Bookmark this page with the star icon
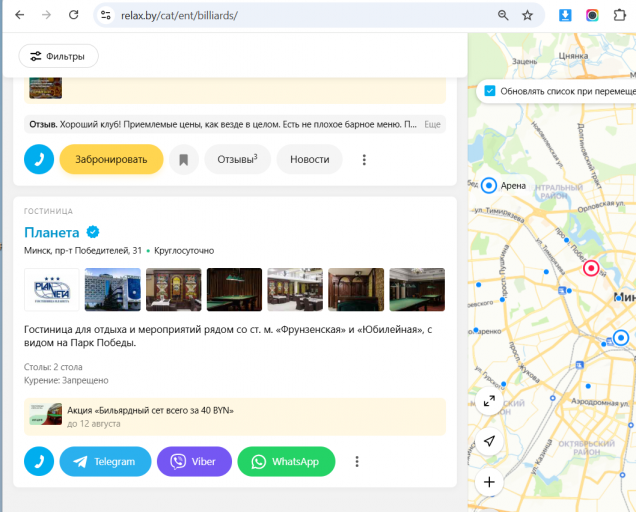The height and width of the screenshot is (512, 636). tap(527, 15)
